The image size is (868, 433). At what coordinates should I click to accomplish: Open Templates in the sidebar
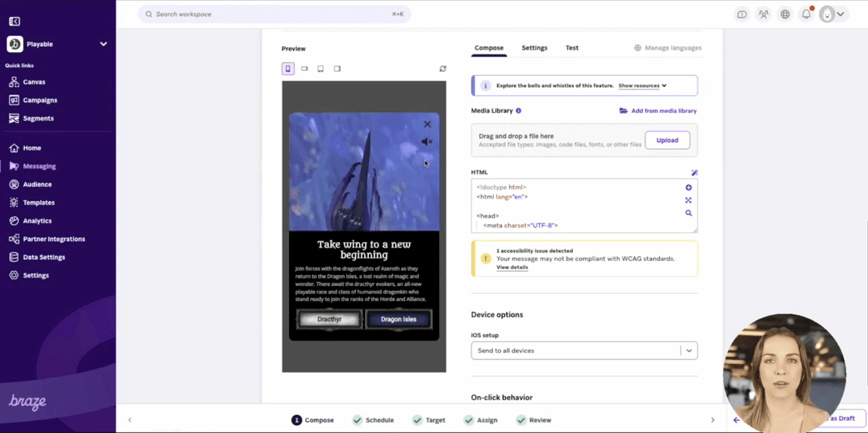point(39,202)
